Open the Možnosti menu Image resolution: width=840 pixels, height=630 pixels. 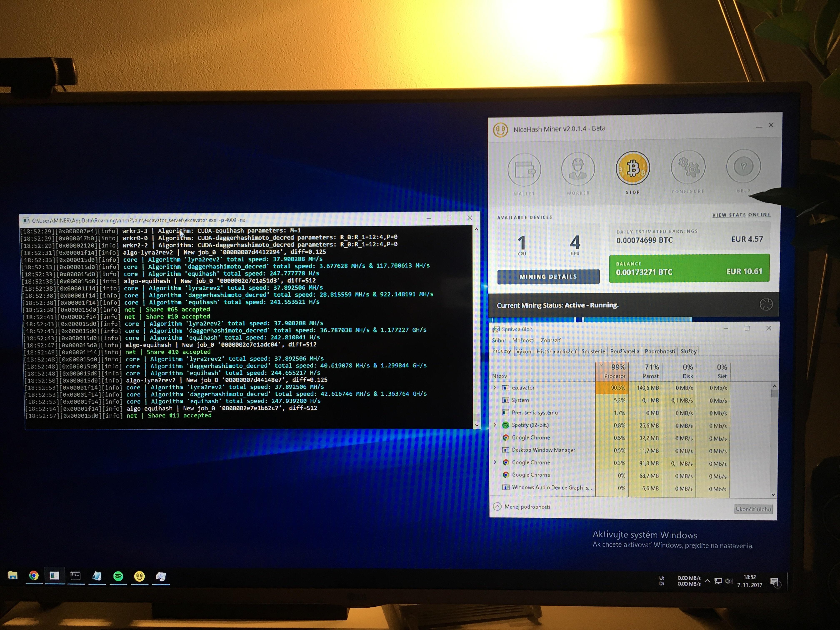pyautogui.click(x=523, y=340)
